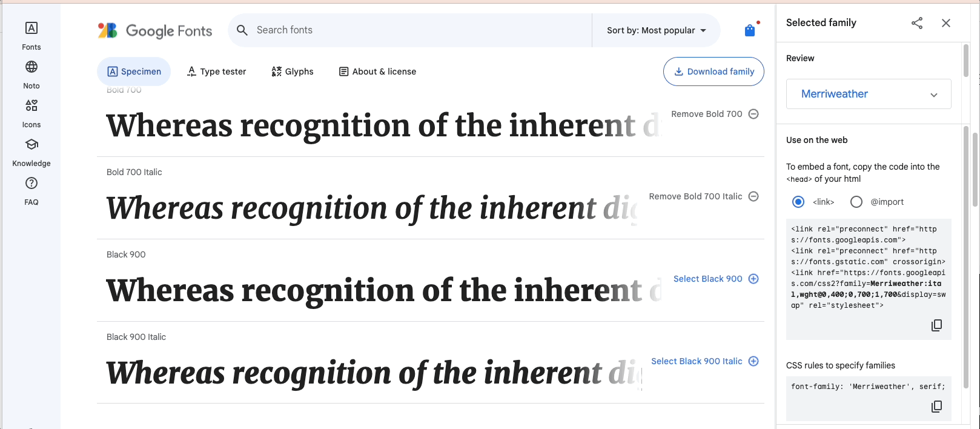Select the Noto sidebar icon

(x=31, y=73)
